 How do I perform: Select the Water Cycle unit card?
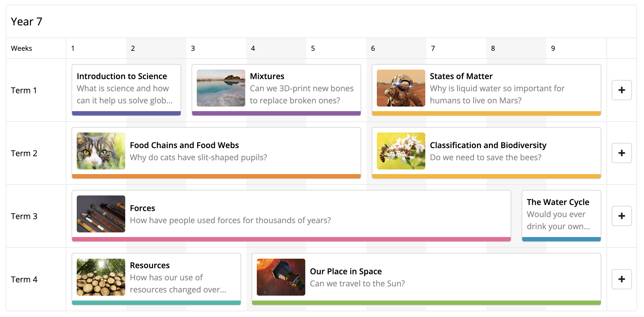click(561, 214)
